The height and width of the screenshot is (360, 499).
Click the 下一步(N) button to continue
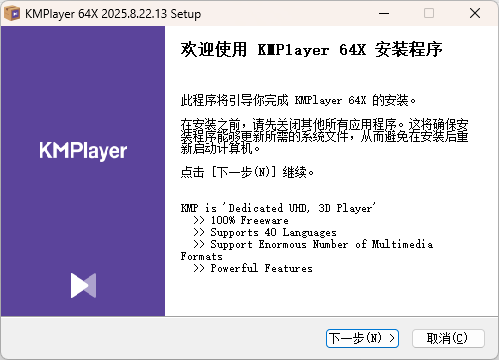362,339
